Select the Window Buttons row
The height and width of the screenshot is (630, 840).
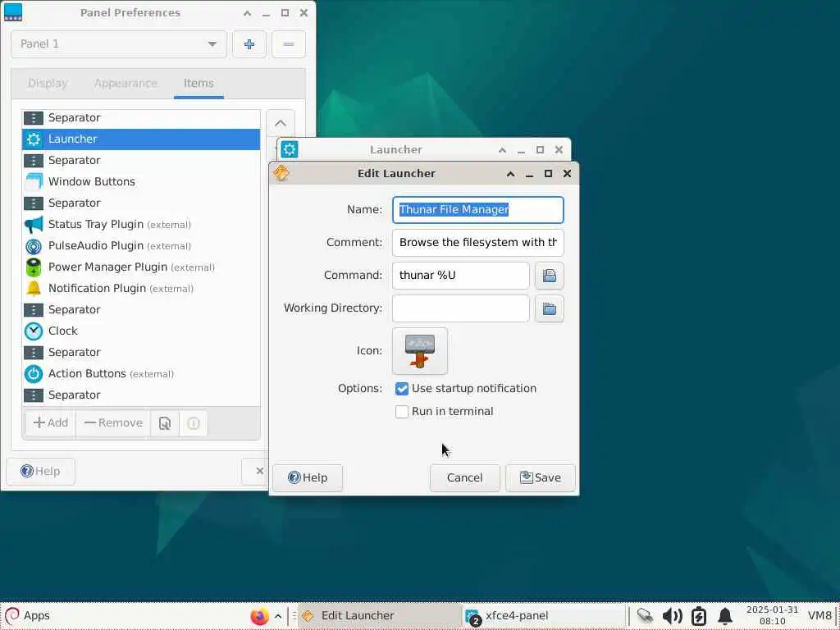[x=141, y=181]
